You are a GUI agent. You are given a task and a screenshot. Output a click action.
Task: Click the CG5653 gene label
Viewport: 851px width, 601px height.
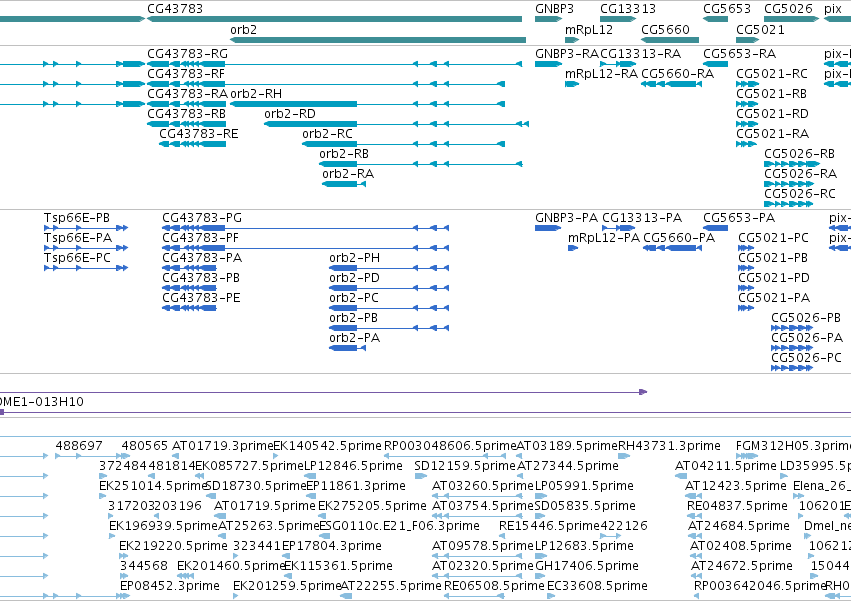tap(727, 9)
